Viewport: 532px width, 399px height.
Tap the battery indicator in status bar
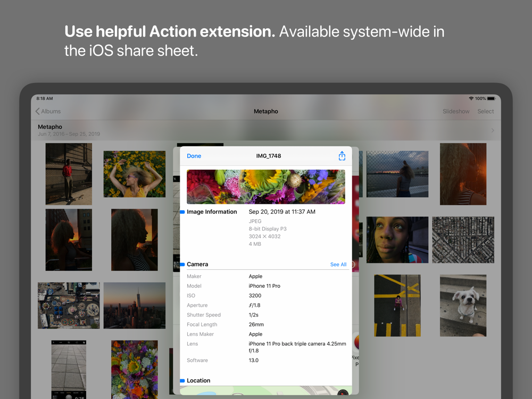pos(491,98)
